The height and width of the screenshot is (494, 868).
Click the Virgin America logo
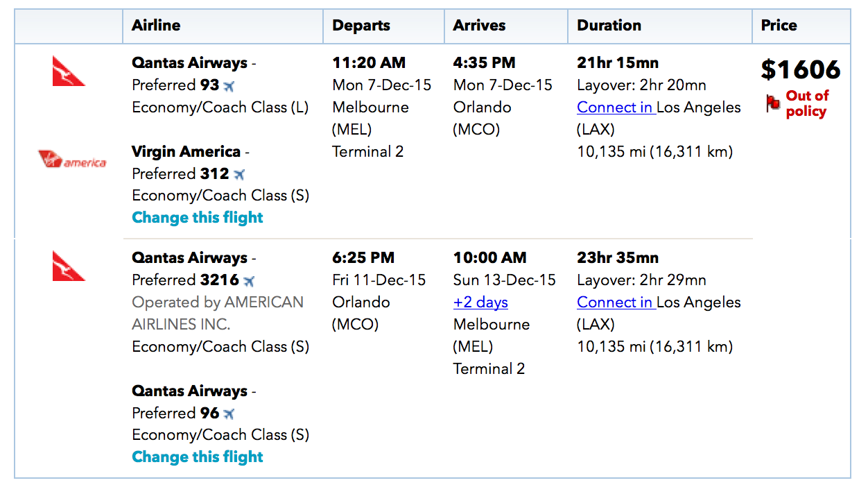[x=72, y=160]
